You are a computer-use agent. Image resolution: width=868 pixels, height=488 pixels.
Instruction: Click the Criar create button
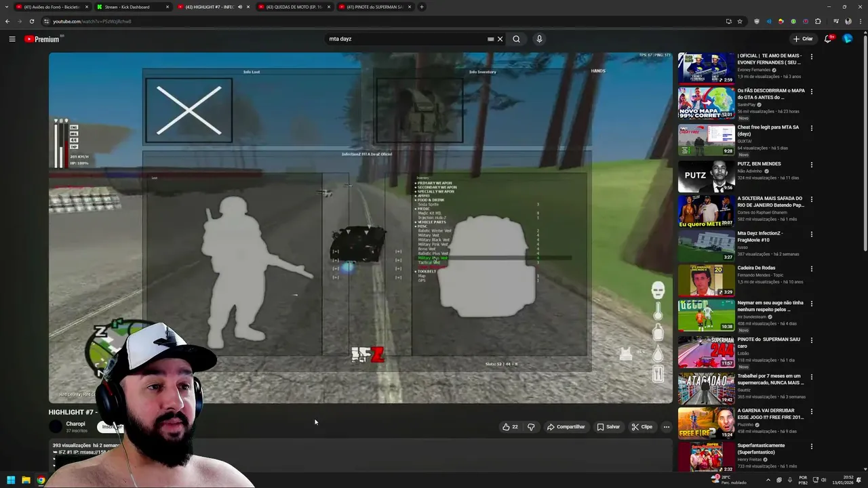803,39
